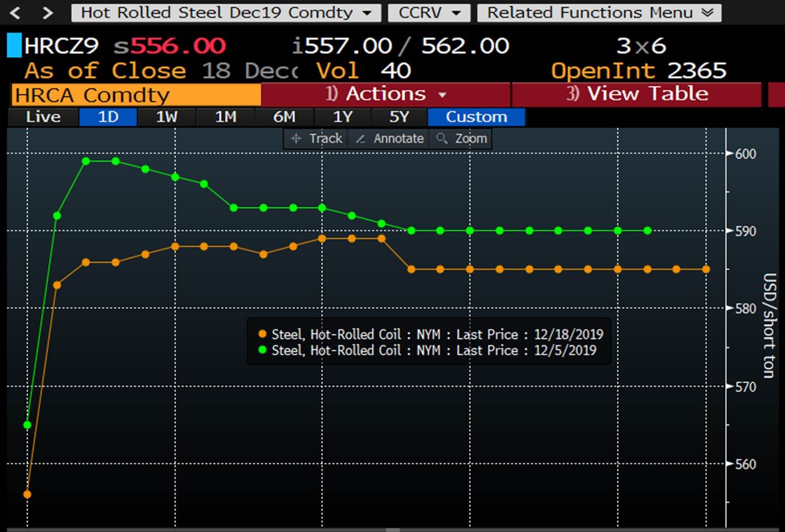This screenshot has width=785, height=532.
Task: Select the Annotate pencil tool
Action: [390, 139]
